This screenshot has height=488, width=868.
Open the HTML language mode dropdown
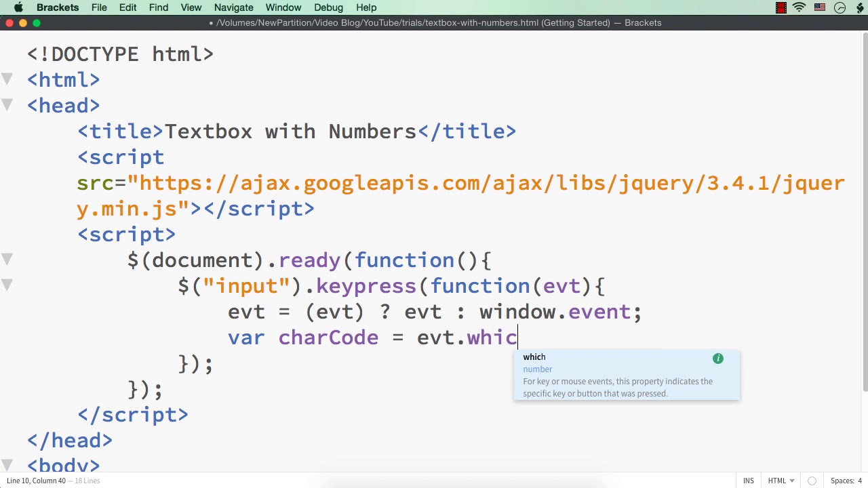click(781, 481)
